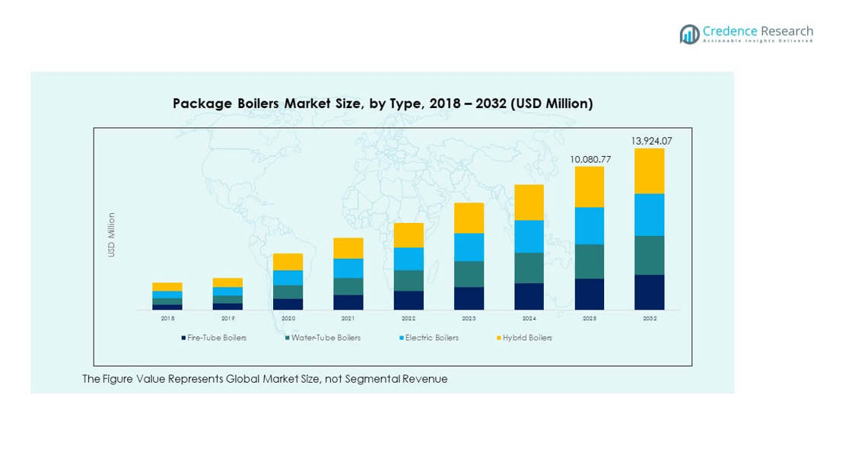Screen dimensions: 868x449
Task: Click the Water-Tube Boilers legend marker
Action: (288, 338)
